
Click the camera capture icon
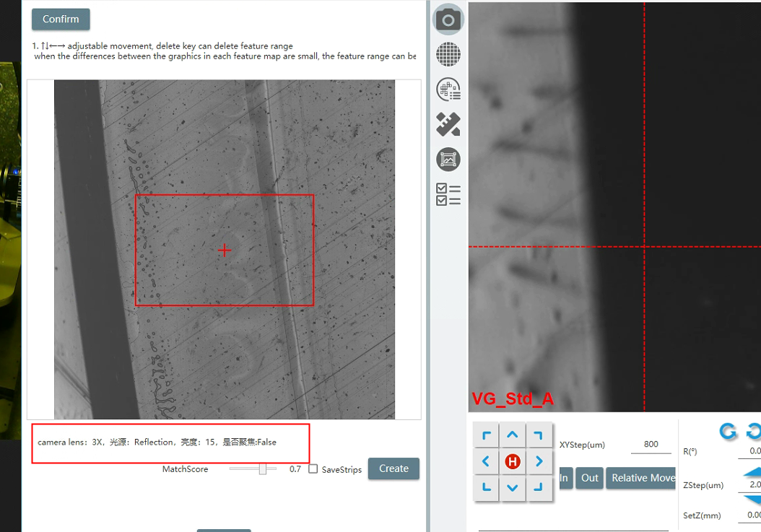[448, 19]
